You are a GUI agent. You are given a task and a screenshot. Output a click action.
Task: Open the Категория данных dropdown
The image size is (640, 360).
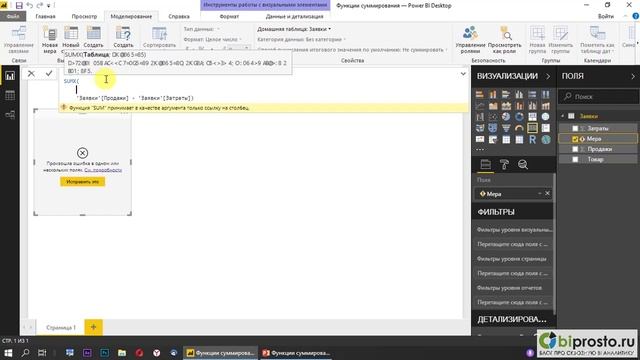coord(301,39)
